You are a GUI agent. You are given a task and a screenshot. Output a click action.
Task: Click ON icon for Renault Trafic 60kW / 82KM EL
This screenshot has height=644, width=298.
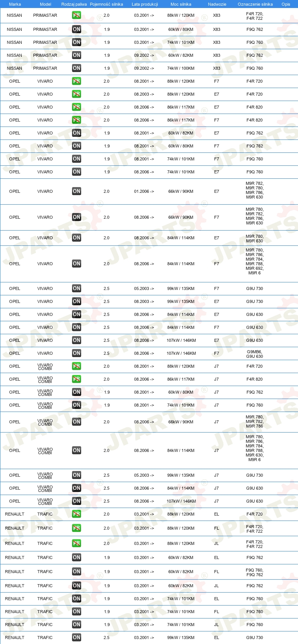click(x=77, y=557)
